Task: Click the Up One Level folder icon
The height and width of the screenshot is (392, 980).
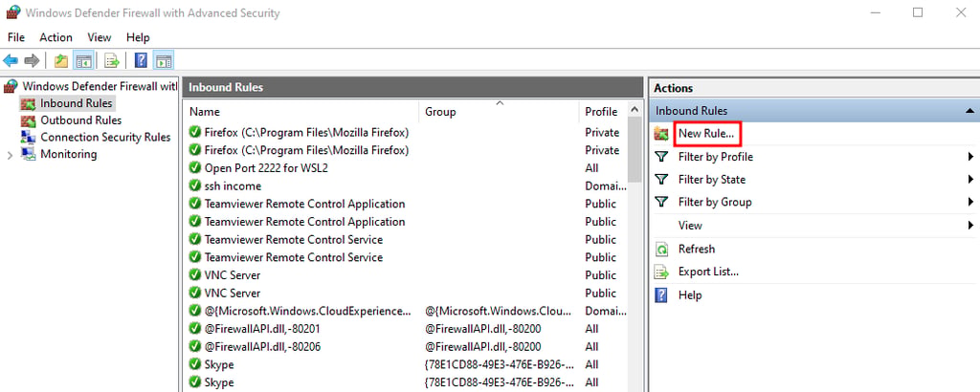Action: tap(60, 60)
